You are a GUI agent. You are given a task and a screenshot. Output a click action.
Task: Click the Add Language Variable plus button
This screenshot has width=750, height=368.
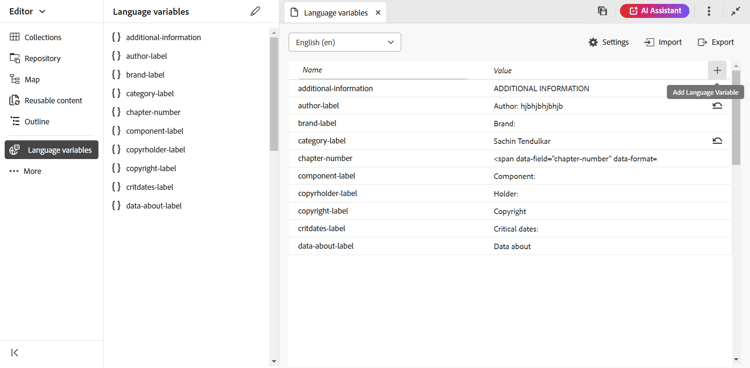click(717, 70)
